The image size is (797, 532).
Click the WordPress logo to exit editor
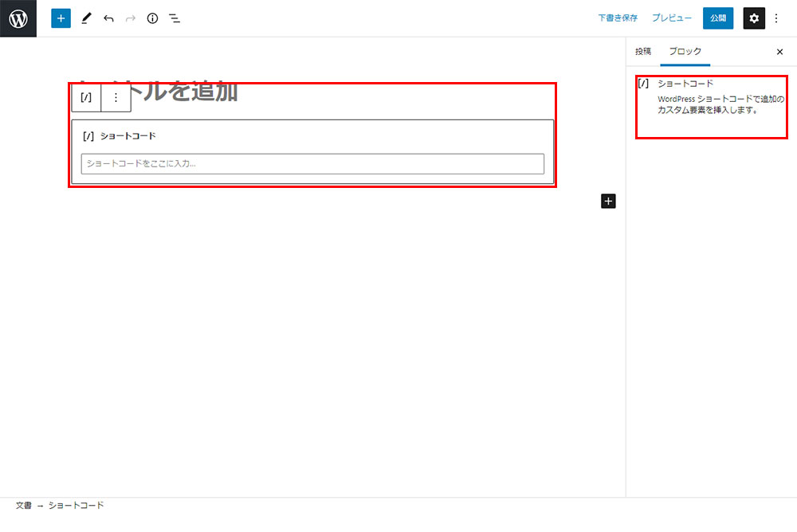coord(18,18)
